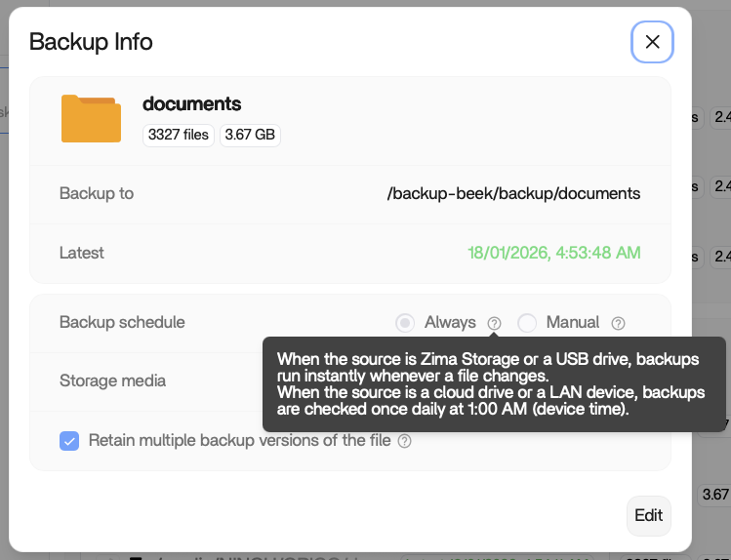Click the documents folder name
Image resolution: width=731 pixels, height=560 pixels.
tap(191, 103)
